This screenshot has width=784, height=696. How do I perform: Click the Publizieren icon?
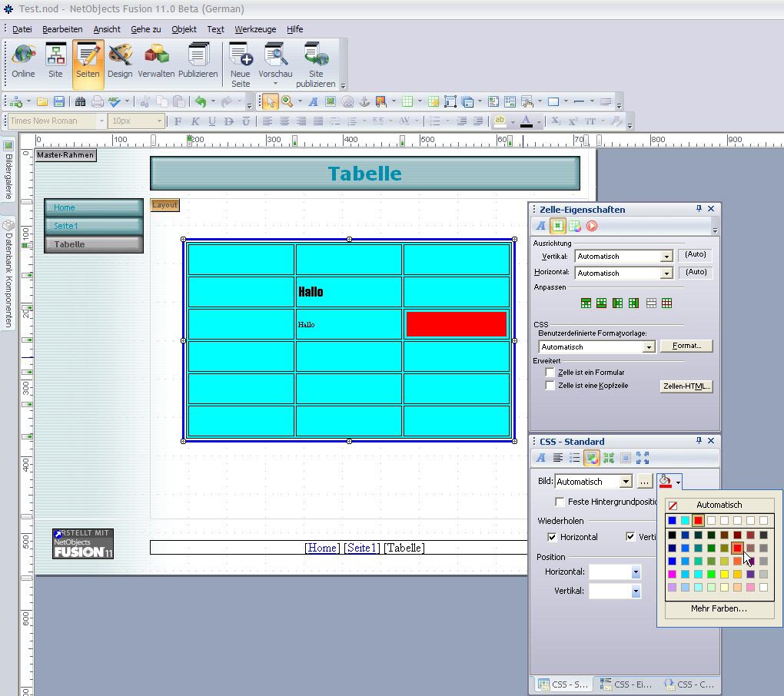pyautogui.click(x=198, y=63)
